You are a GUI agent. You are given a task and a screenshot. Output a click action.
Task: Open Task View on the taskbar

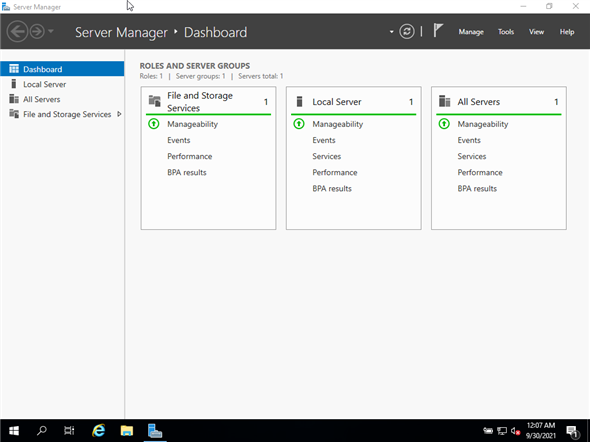[x=69, y=430]
